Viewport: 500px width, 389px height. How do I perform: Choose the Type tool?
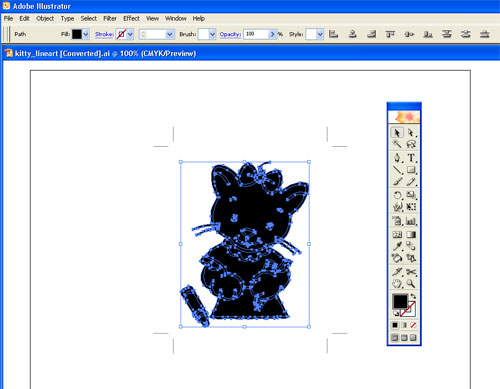pyautogui.click(x=411, y=158)
